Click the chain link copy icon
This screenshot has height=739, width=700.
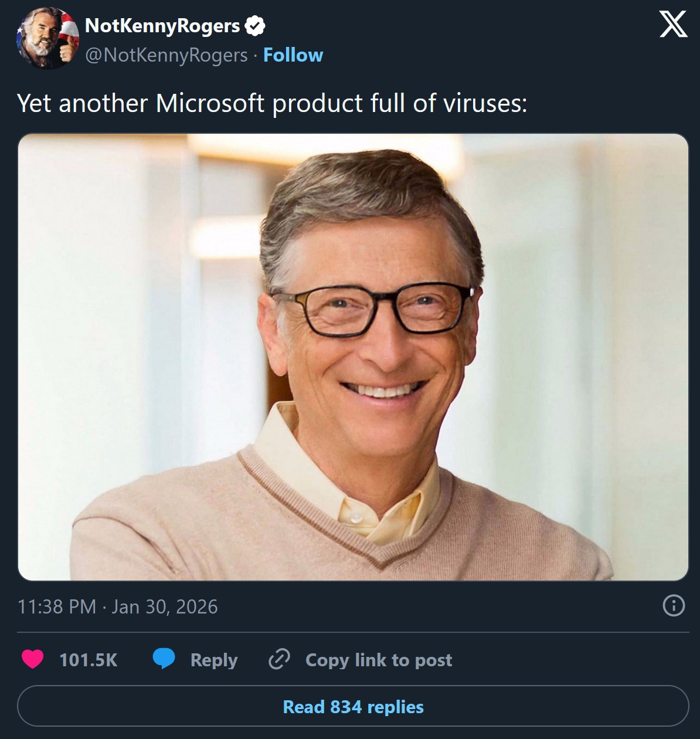[279, 659]
